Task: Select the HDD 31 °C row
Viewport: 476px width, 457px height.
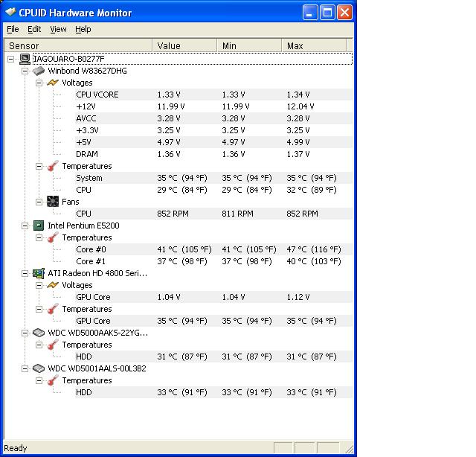Action: coord(213,357)
